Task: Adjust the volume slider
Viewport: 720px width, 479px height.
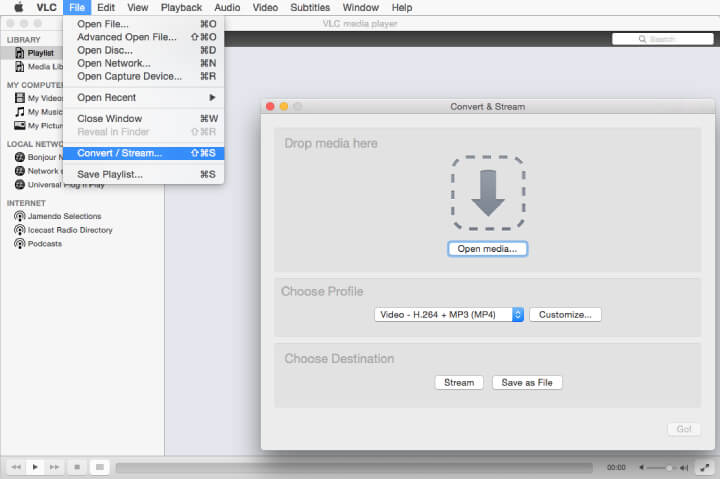Action: click(x=662, y=468)
